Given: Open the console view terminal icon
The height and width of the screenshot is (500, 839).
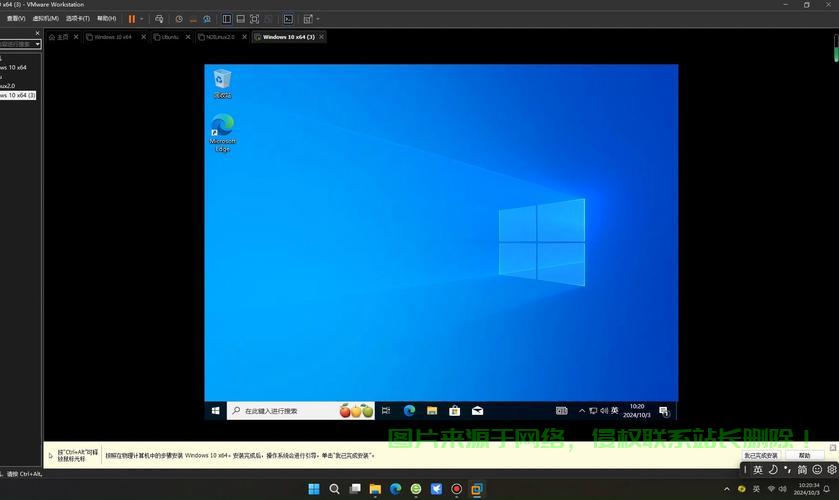Looking at the screenshot, I should point(288,18).
